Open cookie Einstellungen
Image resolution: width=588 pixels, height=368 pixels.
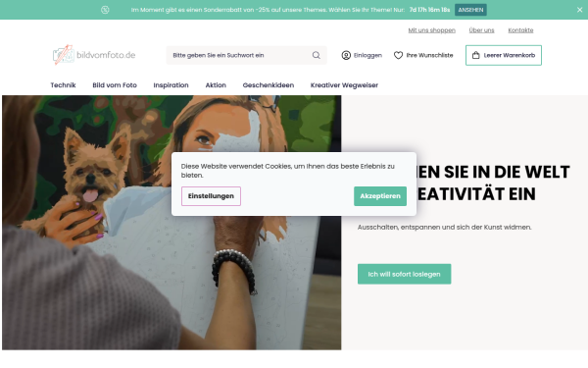coord(211,196)
